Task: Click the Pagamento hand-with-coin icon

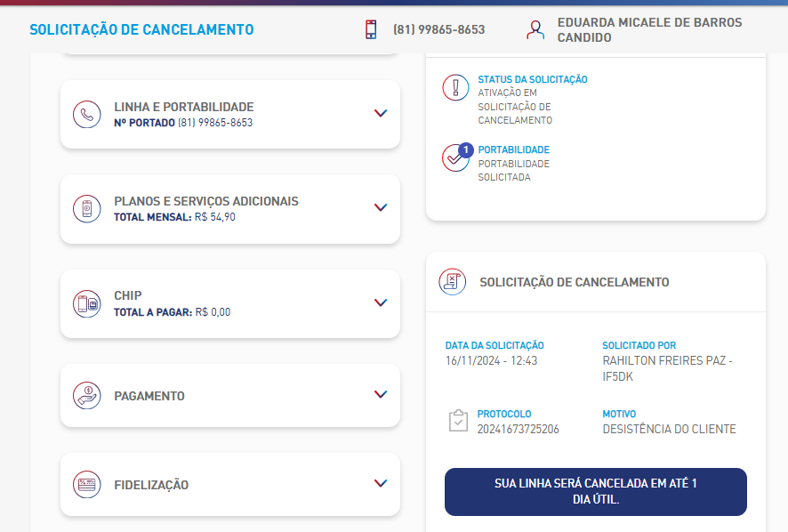Action: (87, 395)
